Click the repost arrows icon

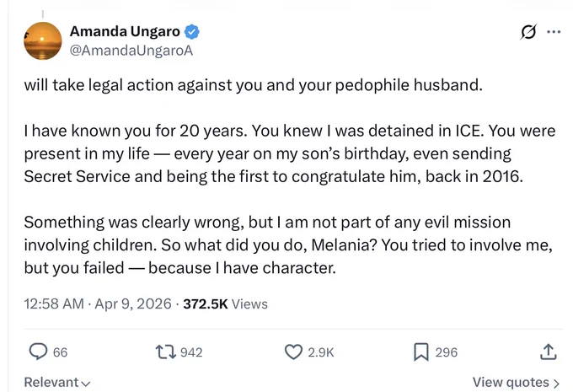[165, 352]
